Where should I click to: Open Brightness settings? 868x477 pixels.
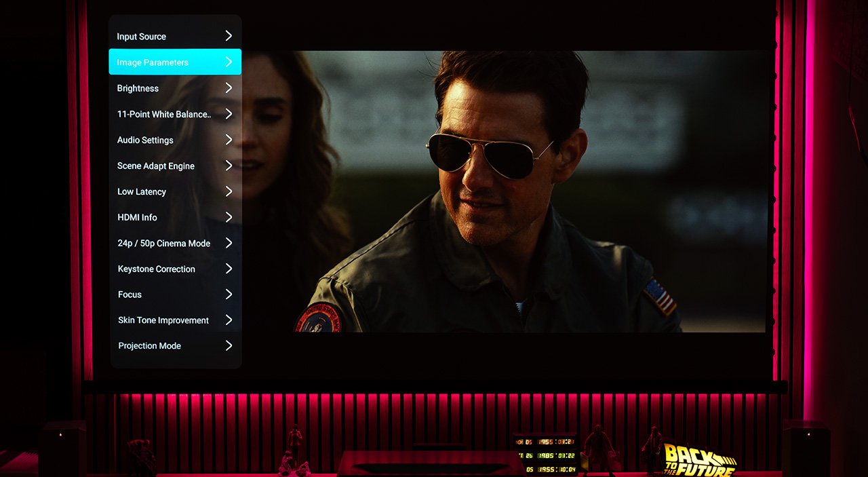(138, 88)
